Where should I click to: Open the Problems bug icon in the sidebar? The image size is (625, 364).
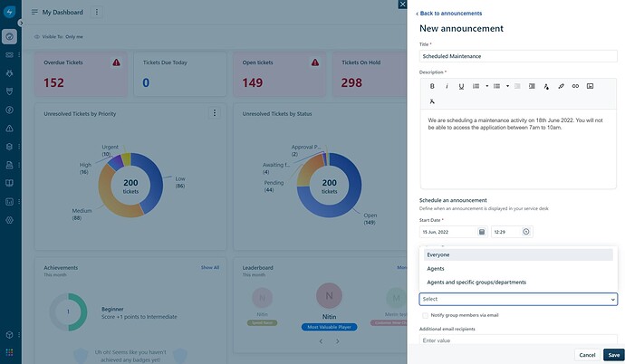point(9,73)
